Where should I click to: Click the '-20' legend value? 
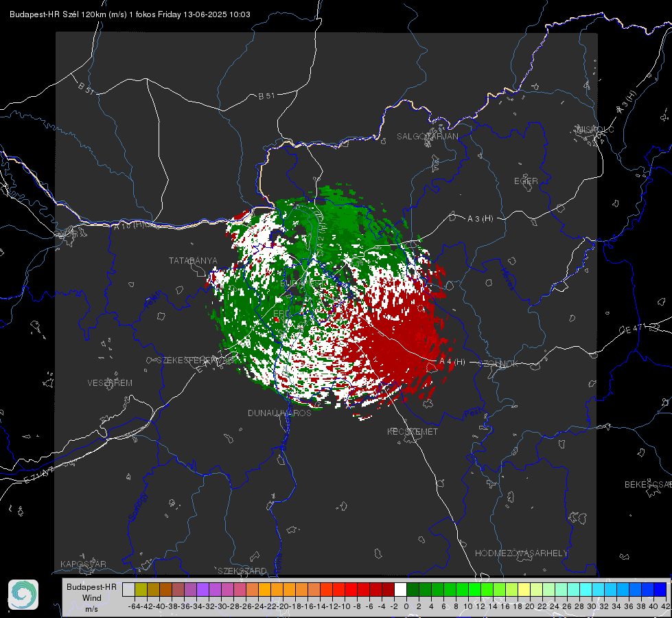point(283,606)
